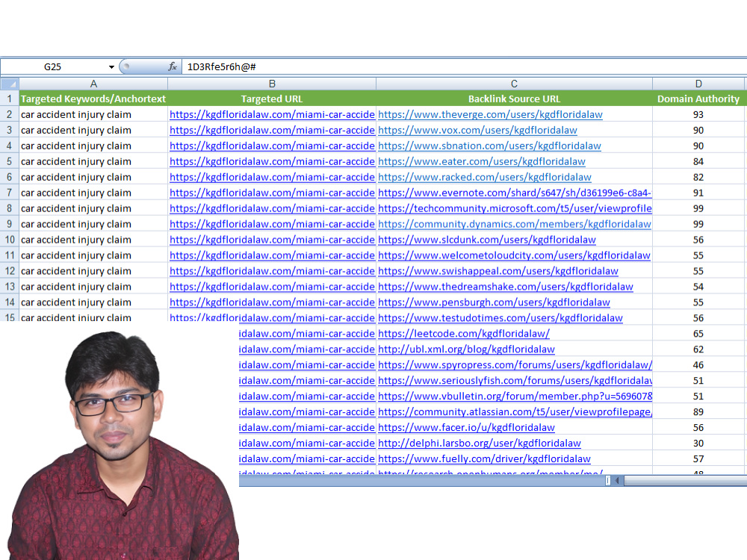Click Domain Authority value 84
747x560 pixels.
tap(698, 162)
